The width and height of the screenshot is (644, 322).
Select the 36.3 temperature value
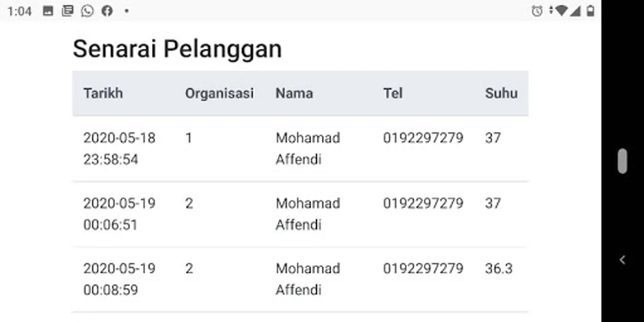tap(499, 268)
